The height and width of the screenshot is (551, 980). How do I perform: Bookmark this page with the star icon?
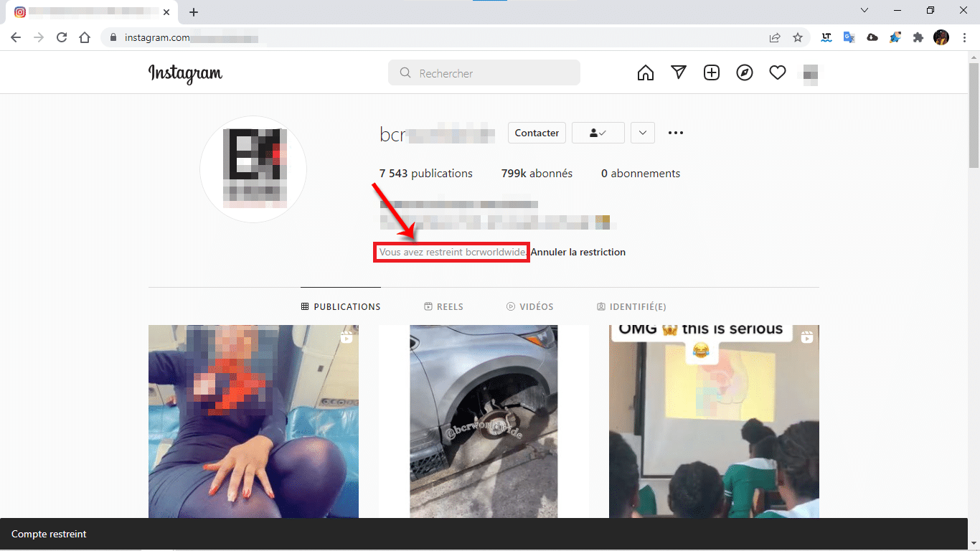click(797, 37)
